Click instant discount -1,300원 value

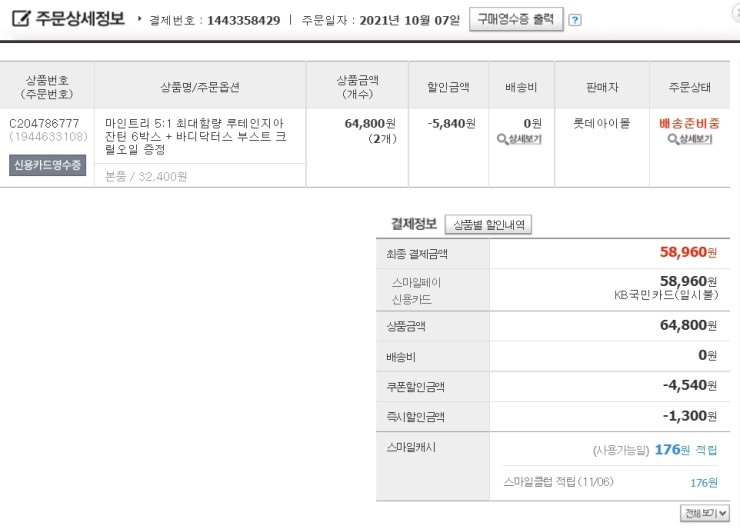tap(690, 416)
